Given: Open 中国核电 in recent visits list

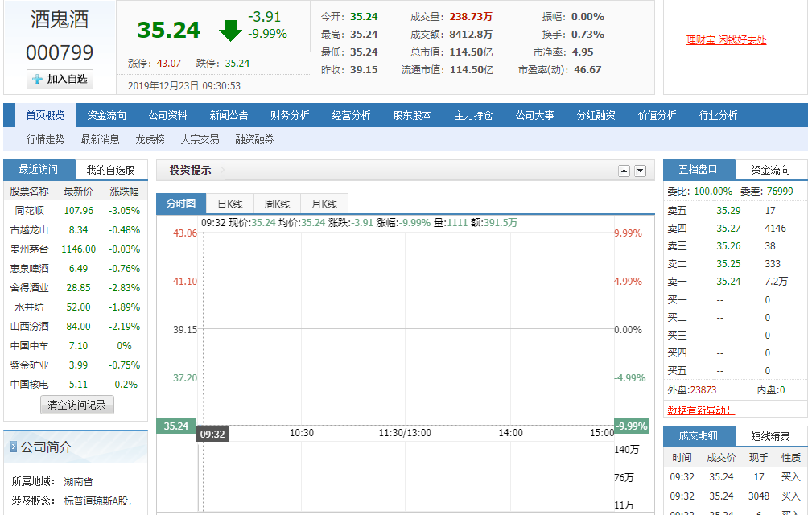Looking at the screenshot, I should pos(30,385).
